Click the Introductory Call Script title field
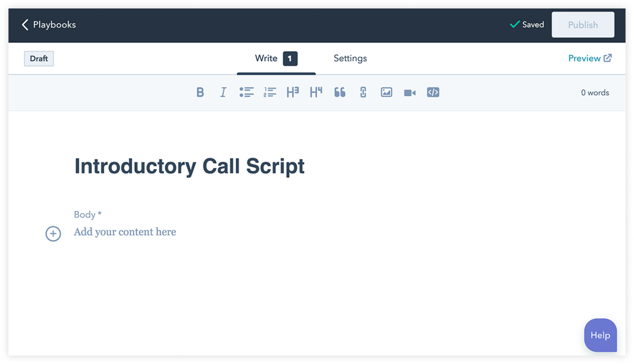634x364 pixels. [x=189, y=166]
